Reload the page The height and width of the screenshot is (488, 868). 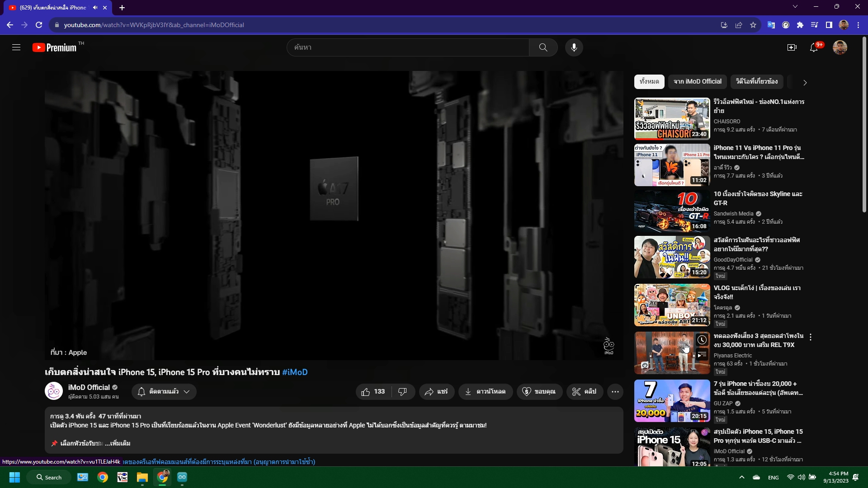click(x=39, y=25)
